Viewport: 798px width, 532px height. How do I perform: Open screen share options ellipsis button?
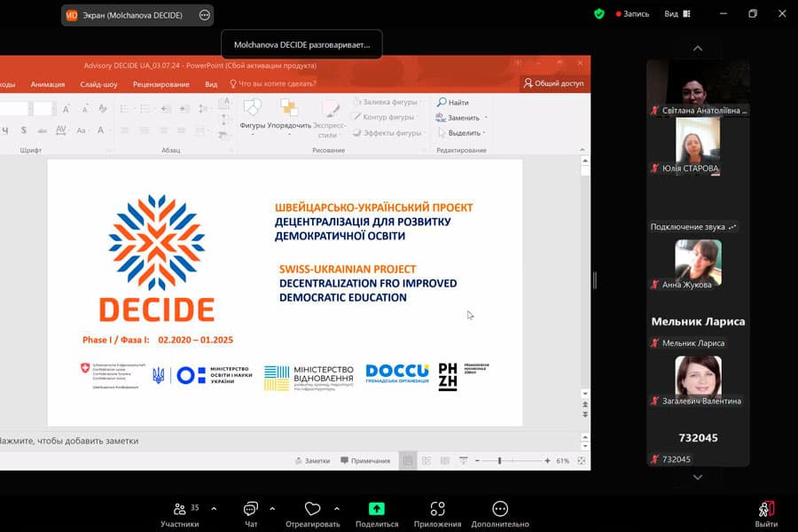tap(205, 15)
